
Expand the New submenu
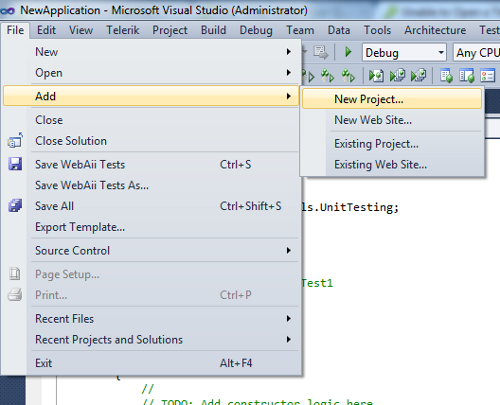[x=164, y=52]
